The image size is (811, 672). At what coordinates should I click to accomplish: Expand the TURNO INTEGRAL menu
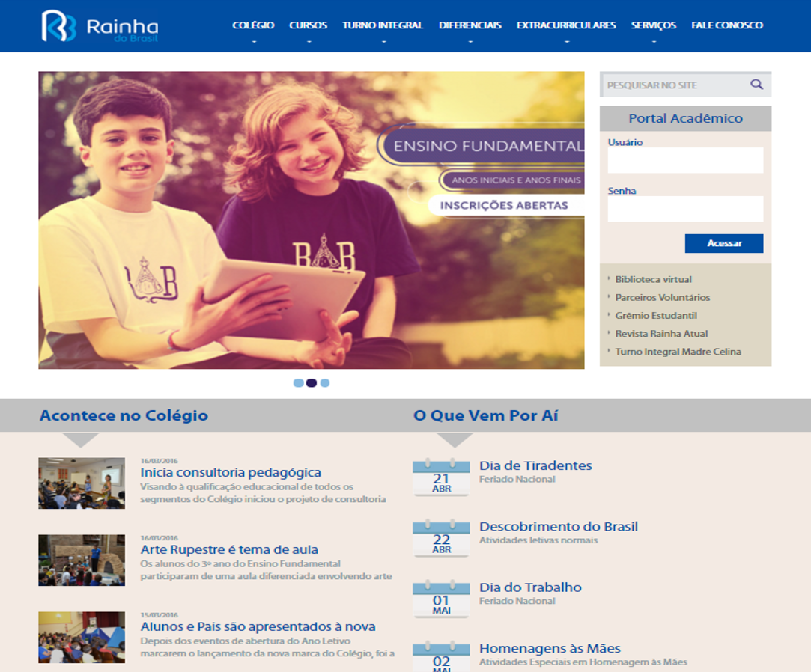click(383, 25)
